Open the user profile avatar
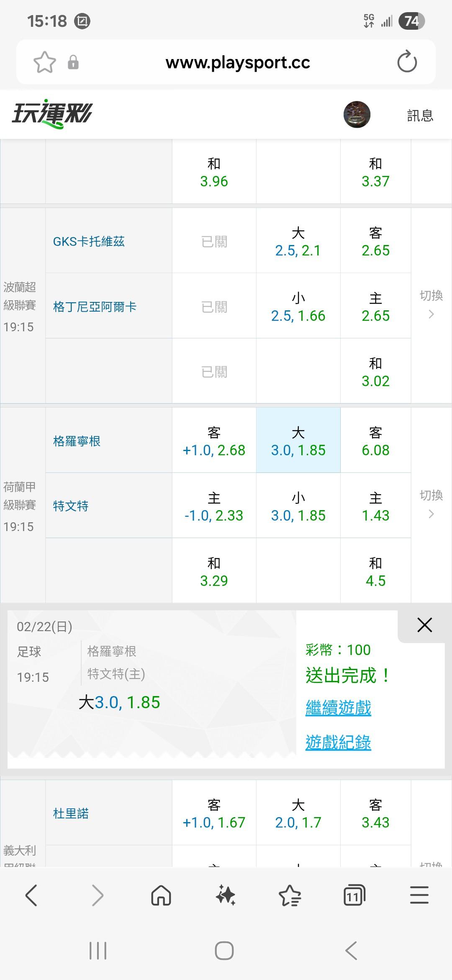 [357, 114]
